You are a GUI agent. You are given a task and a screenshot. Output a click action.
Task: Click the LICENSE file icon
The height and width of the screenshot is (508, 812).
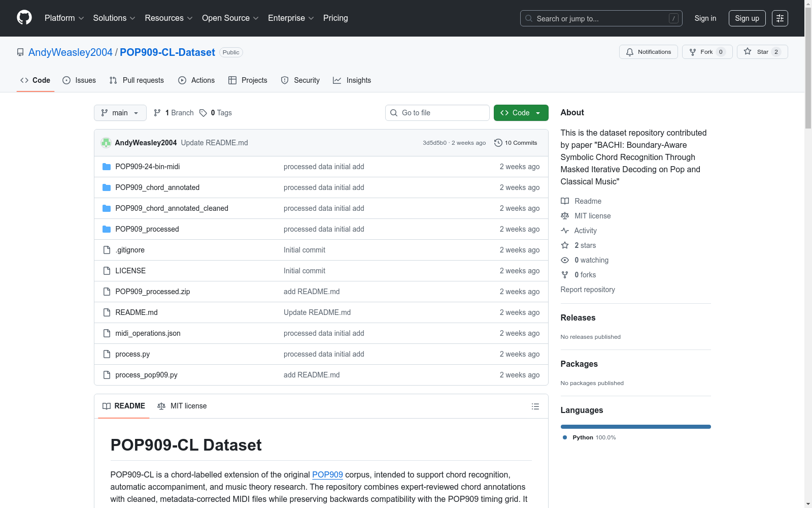(x=107, y=271)
